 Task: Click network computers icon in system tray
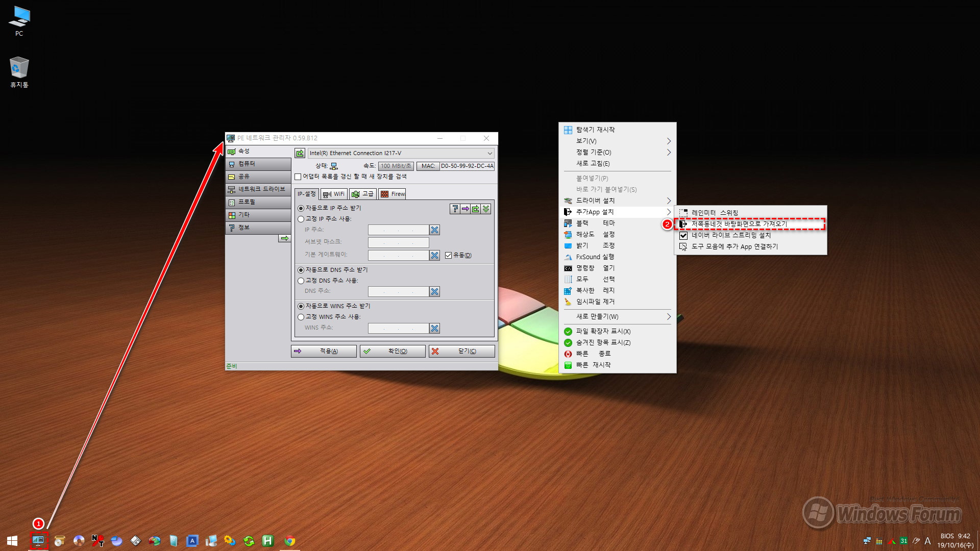[867, 541]
